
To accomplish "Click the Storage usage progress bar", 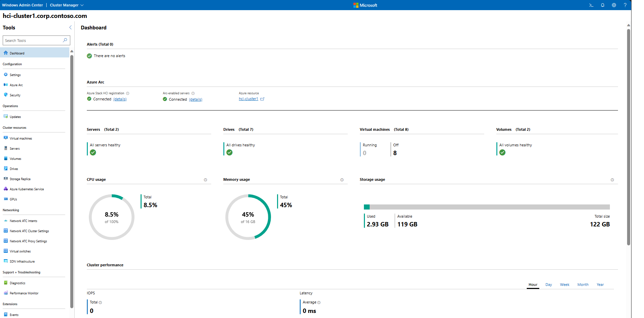I will [x=487, y=206].
